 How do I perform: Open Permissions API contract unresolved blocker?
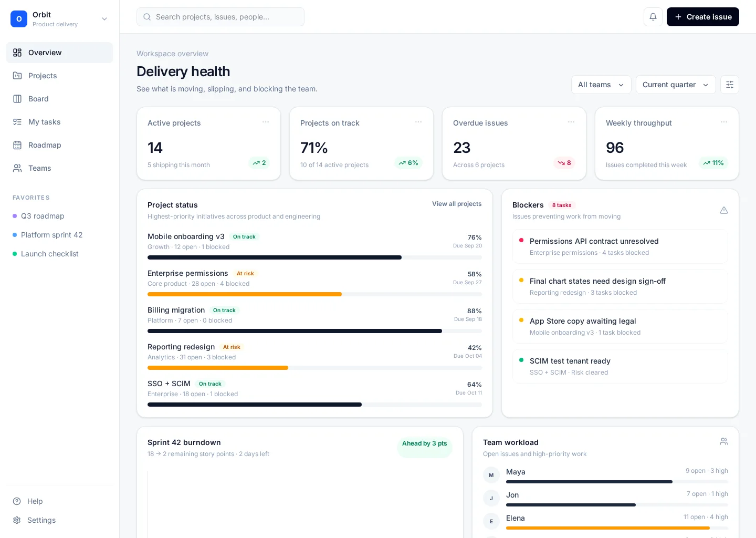tap(620, 246)
